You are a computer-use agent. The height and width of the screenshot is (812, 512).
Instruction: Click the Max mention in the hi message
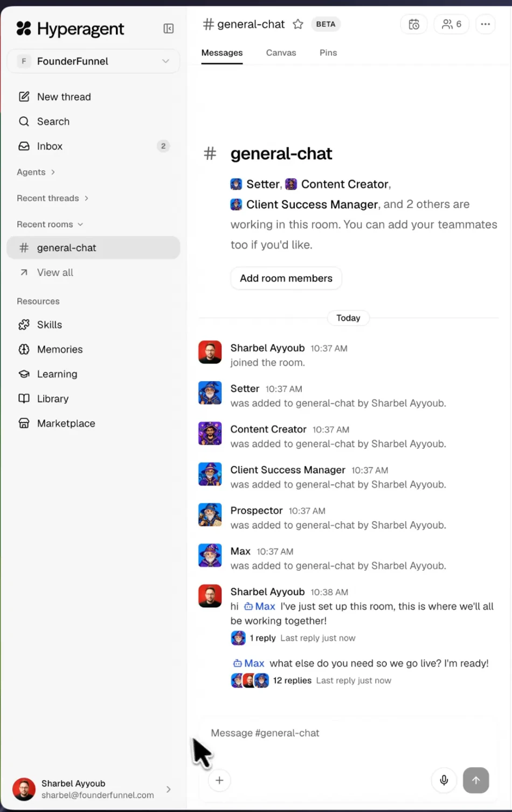point(260,607)
